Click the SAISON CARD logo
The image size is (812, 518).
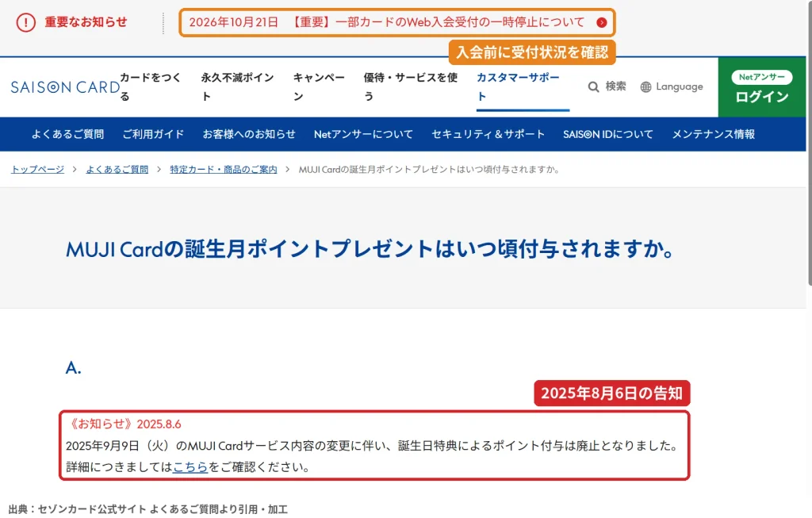[65, 87]
